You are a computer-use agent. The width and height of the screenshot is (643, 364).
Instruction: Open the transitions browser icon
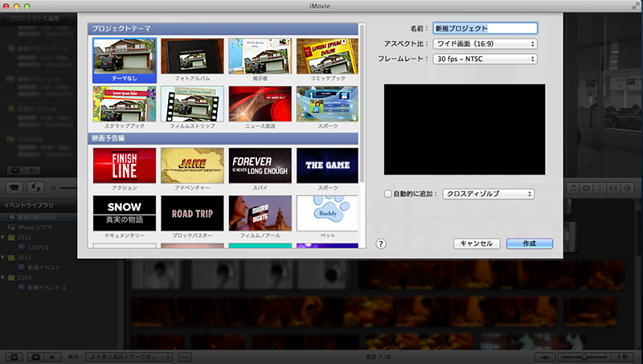pyautogui.click(x=613, y=188)
